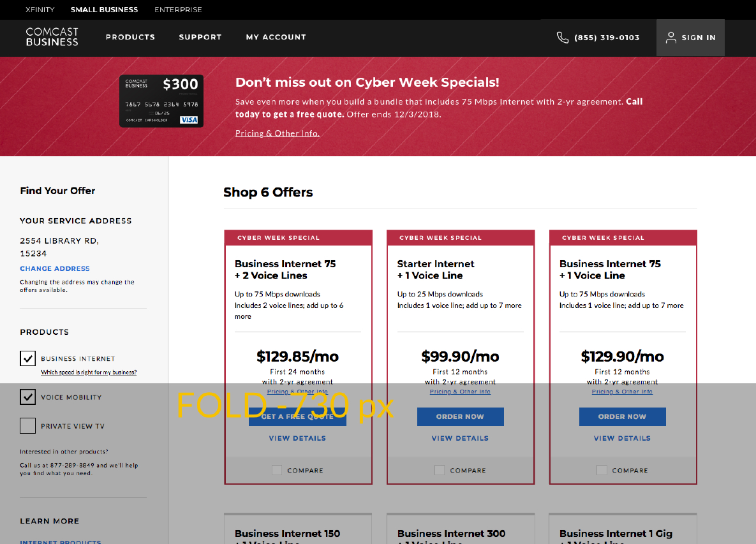
Task: Click the $99.90/mo price text
Action: pyautogui.click(x=460, y=356)
